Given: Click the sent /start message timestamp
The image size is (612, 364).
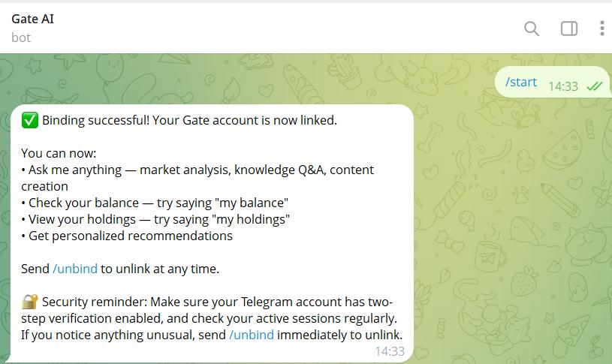Looking at the screenshot, I should [x=563, y=86].
